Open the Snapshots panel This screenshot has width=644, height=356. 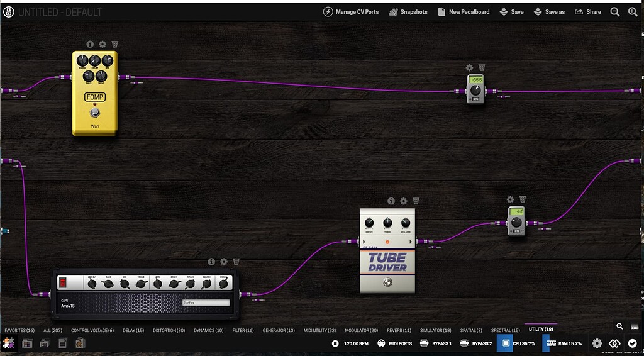click(x=408, y=12)
